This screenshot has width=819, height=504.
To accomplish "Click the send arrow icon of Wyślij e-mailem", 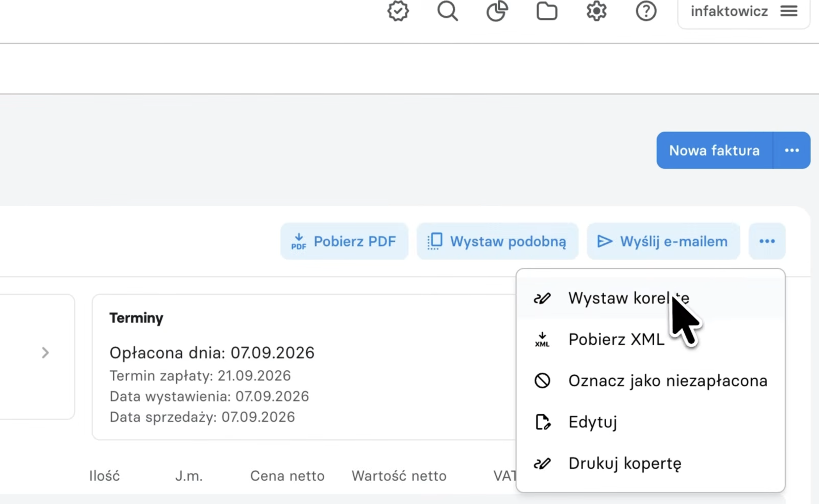I will (x=605, y=241).
